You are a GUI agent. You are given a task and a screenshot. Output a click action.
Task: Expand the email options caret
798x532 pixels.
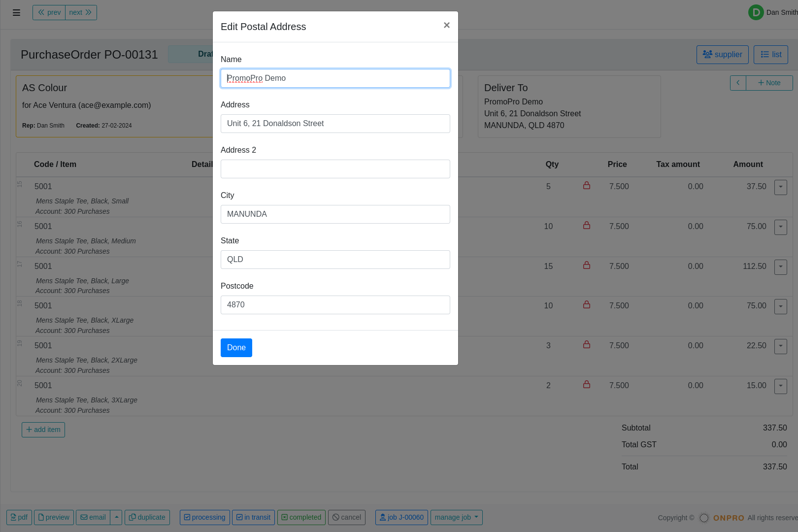pos(116,517)
